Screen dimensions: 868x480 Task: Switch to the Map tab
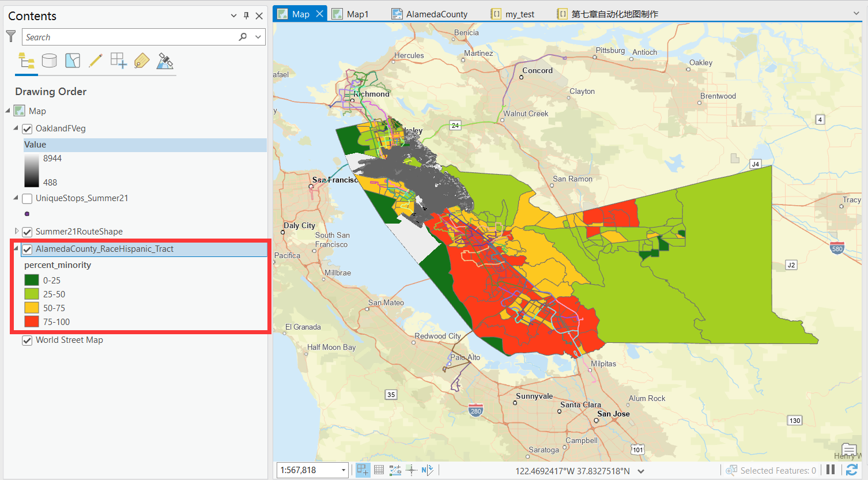coord(300,14)
